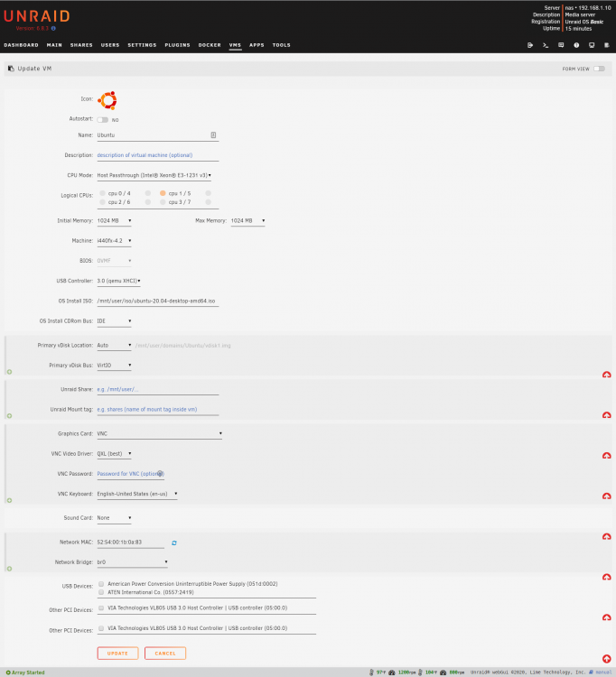Open the Machine type dropdown

pyautogui.click(x=114, y=240)
